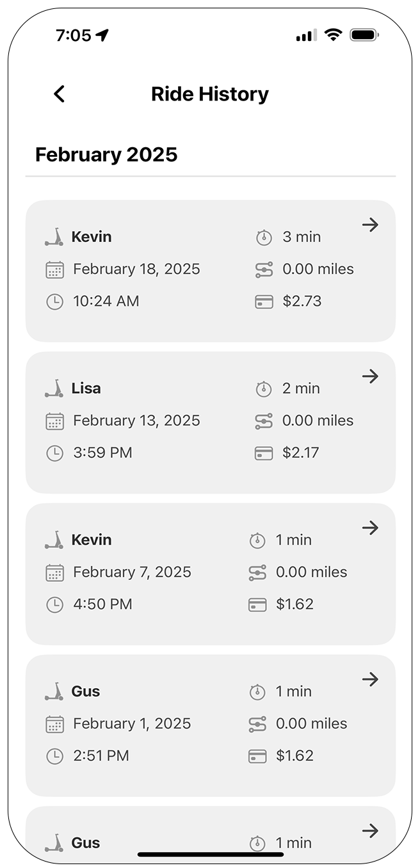The height and width of the screenshot is (868, 420).
Task: Click the route distance icon on Lisa's ride
Action: [264, 421]
